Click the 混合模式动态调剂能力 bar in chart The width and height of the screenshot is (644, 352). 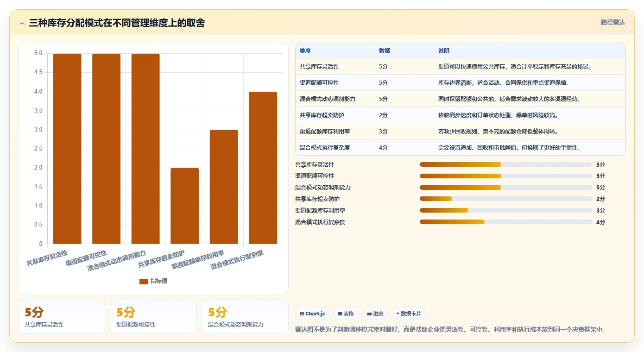[145, 149]
